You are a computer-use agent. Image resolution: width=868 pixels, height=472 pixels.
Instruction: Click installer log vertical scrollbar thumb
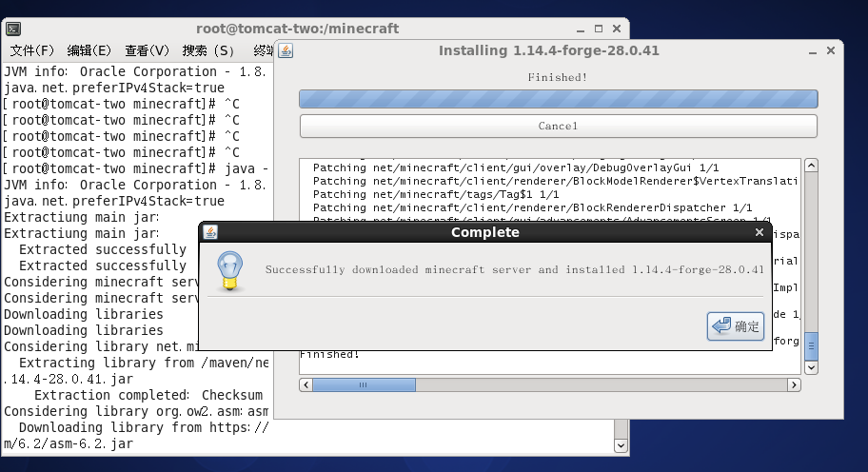pos(811,346)
